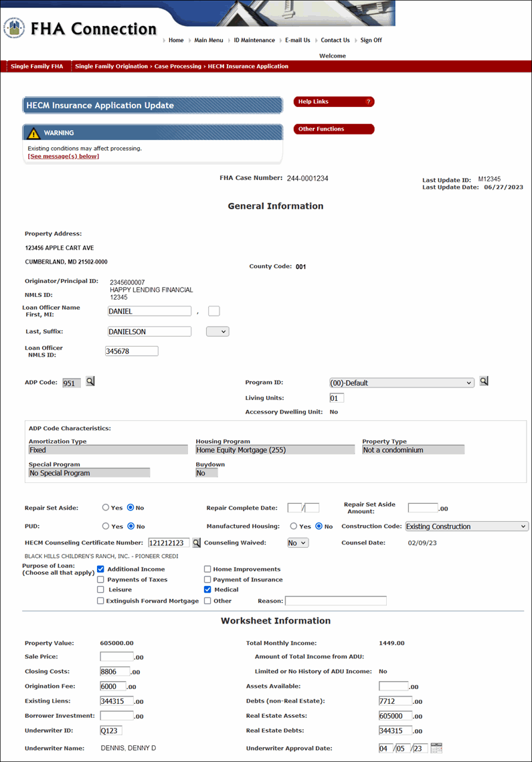Image resolution: width=532 pixels, height=762 pixels.
Task: Click Contact Us in the top navigation
Action: (335, 40)
